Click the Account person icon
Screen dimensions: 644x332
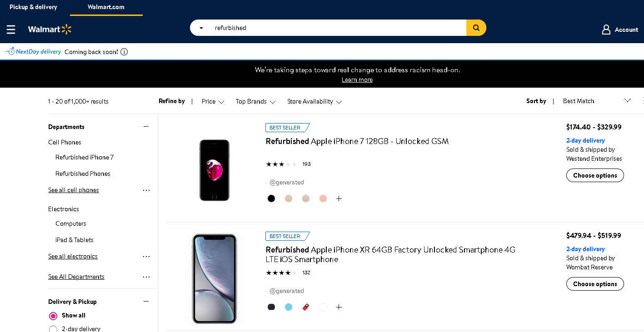pos(606,30)
